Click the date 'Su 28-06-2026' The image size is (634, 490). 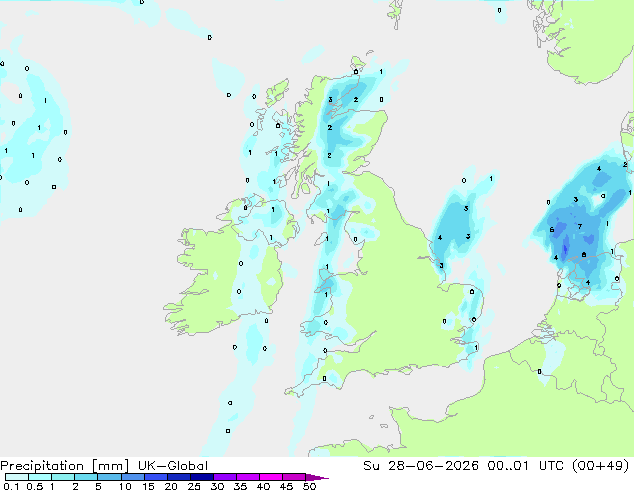(x=421, y=466)
